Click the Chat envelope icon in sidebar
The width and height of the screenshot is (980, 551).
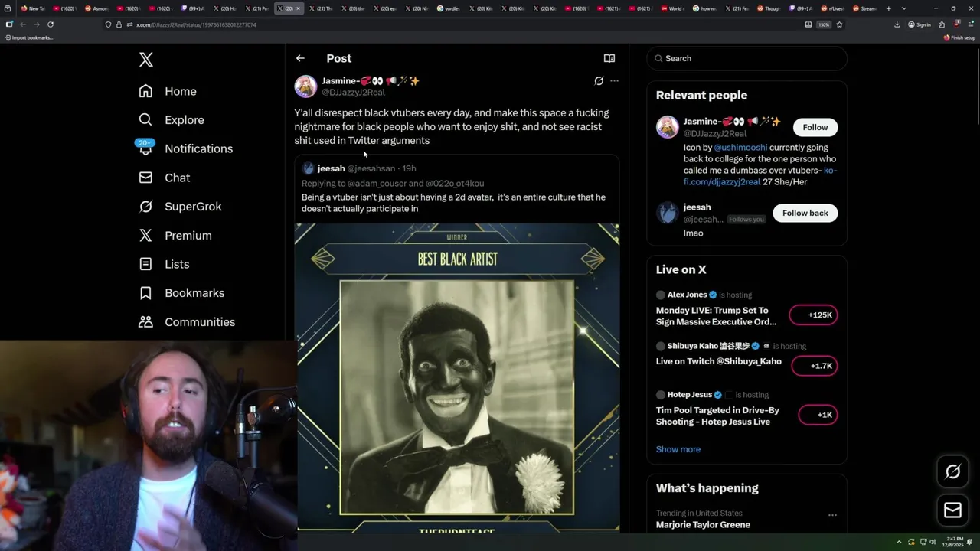tap(145, 178)
